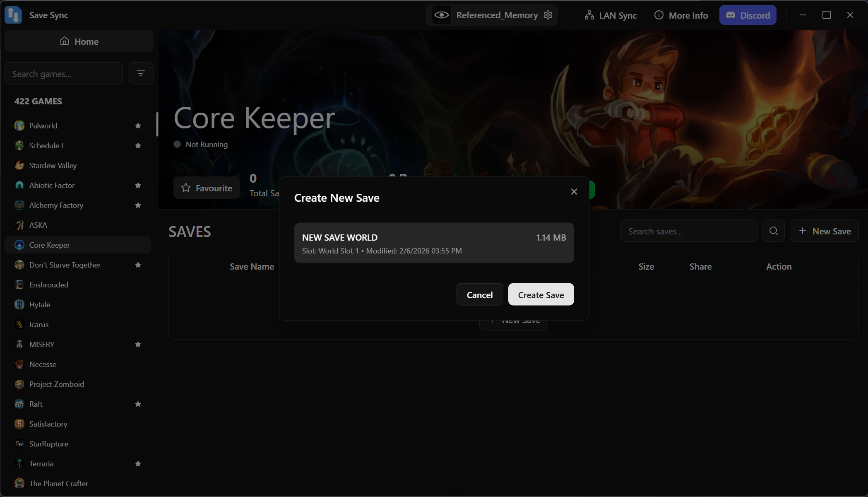868x497 pixels.
Task: Toggle favourite star for Alchemy Factory
Action: pyautogui.click(x=138, y=205)
